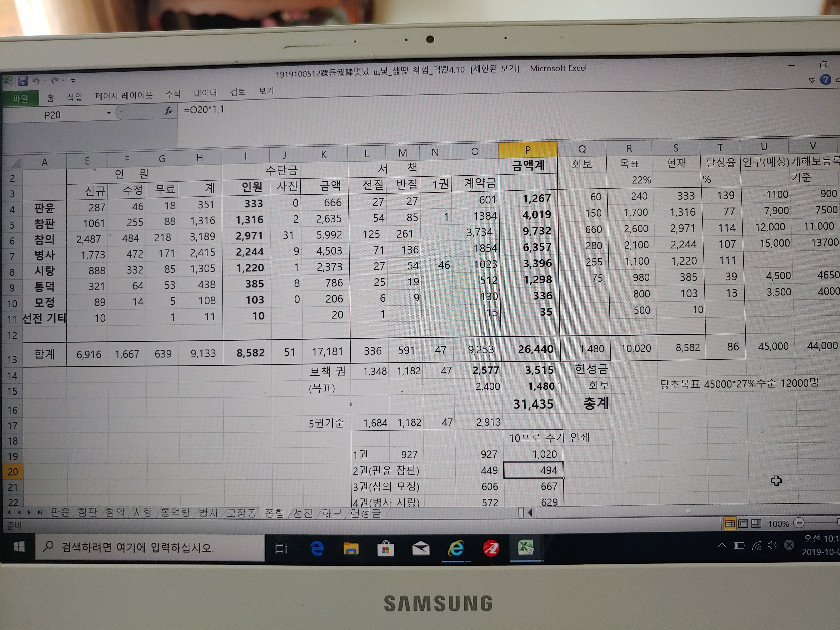Image resolution: width=840 pixels, height=630 pixels.
Task: Show hidden system tray icons chevron
Action: pyautogui.click(x=721, y=546)
